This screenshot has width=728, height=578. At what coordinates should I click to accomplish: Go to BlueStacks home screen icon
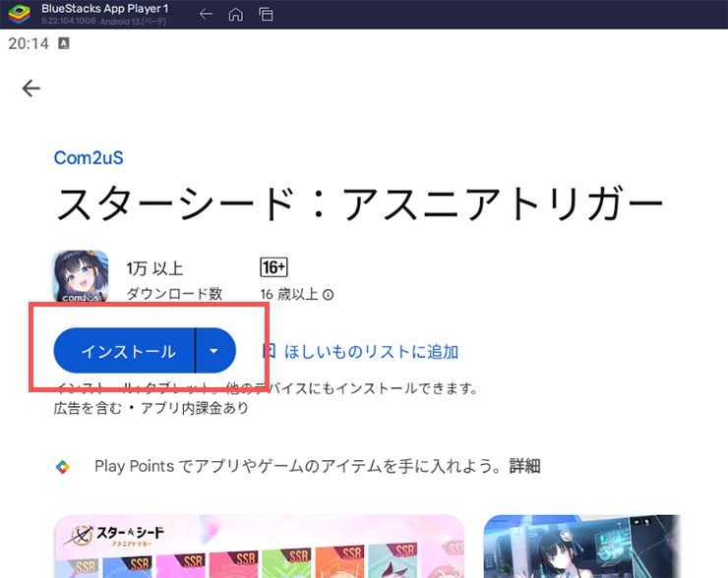tap(236, 15)
